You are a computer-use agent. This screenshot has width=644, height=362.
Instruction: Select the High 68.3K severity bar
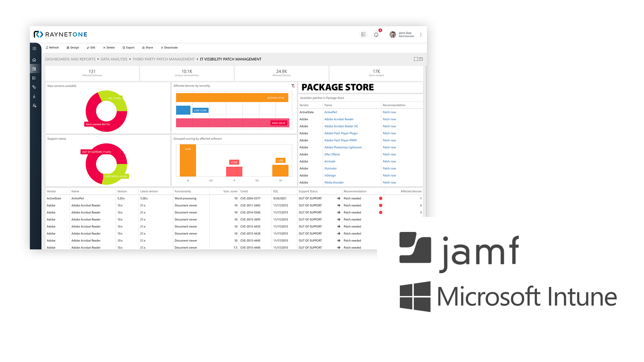coord(232,123)
